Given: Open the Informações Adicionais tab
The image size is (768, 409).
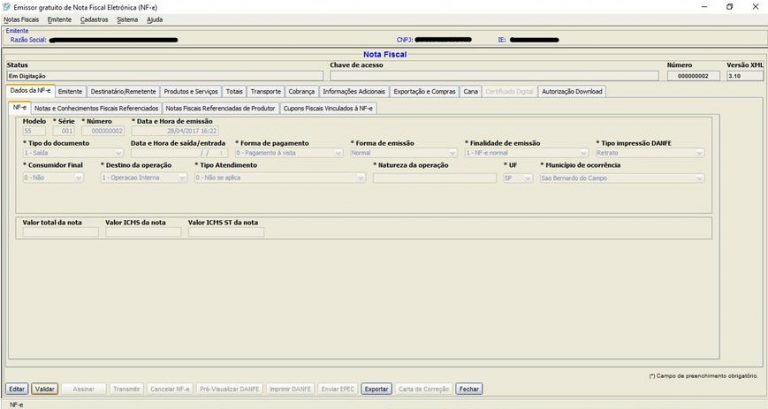Looking at the screenshot, I should coord(354,92).
